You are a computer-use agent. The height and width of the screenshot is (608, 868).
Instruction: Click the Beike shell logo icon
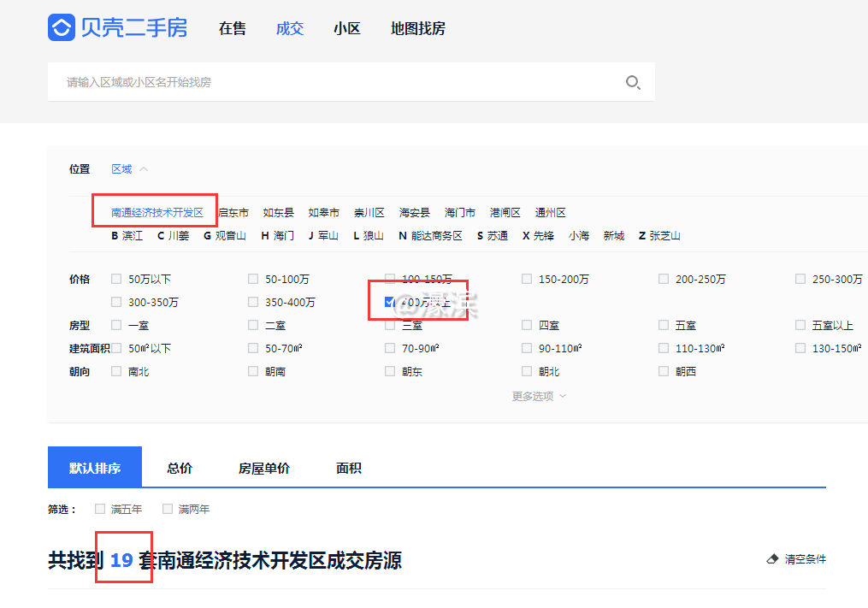coord(61,27)
